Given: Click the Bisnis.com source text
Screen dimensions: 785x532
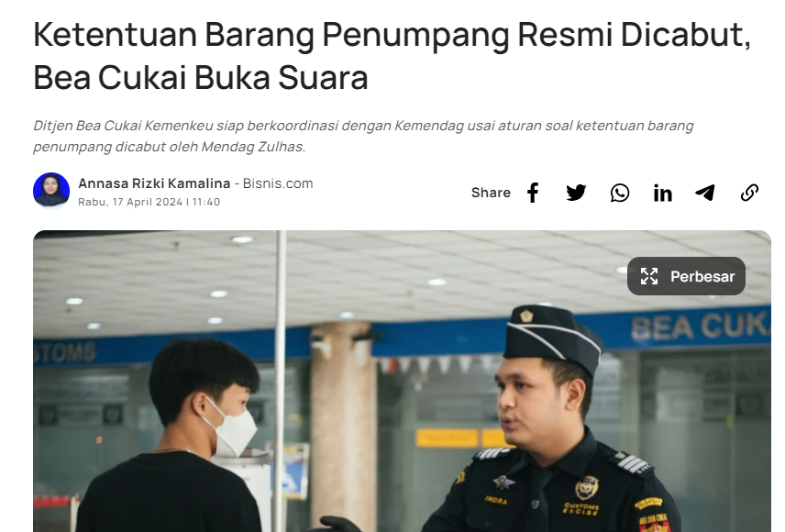Looking at the screenshot, I should (x=278, y=183).
